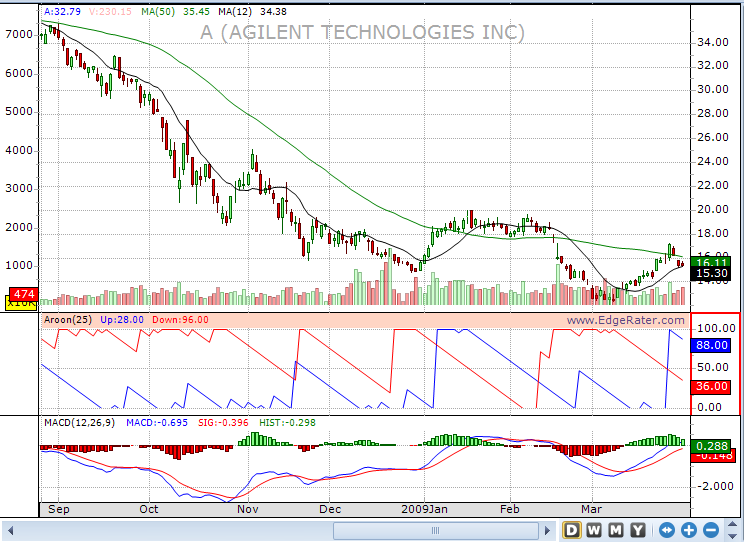The image size is (744, 542).
Task: Click the red 474 volume marker
Action: pyautogui.click(x=23, y=294)
